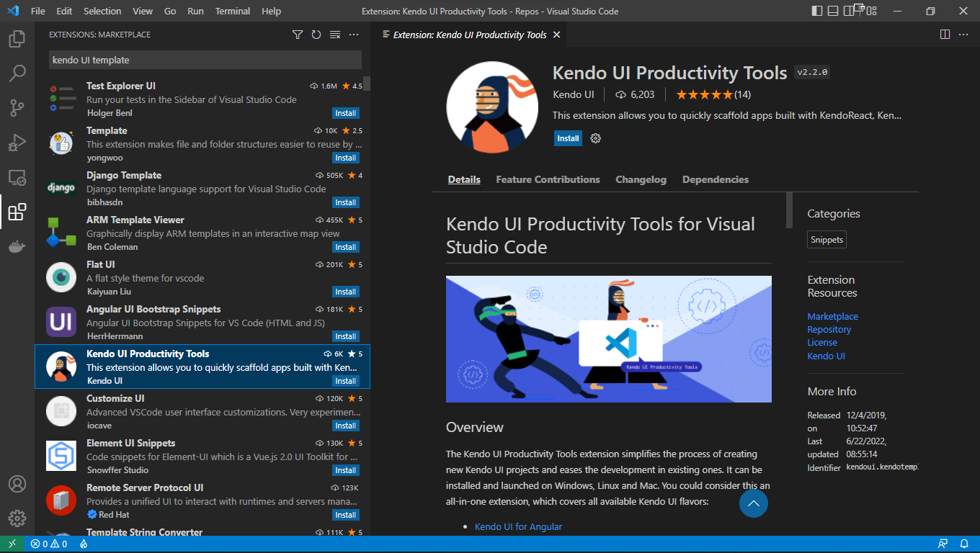Click the Kendo UI Productivity Tools banner image
This screenshot has height=553, width=980.
(x=609, y=339)
